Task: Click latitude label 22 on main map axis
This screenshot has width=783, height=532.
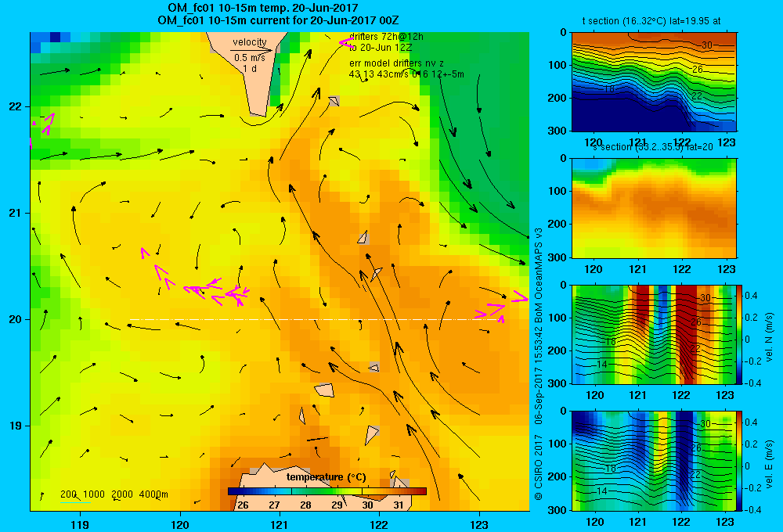Action: (14, 107)
